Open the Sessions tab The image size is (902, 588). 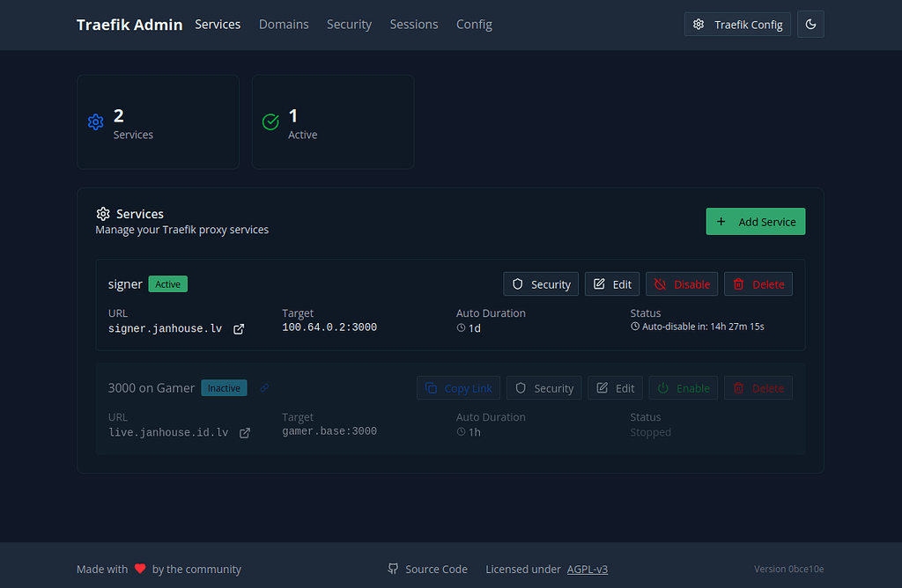[414, 24]
